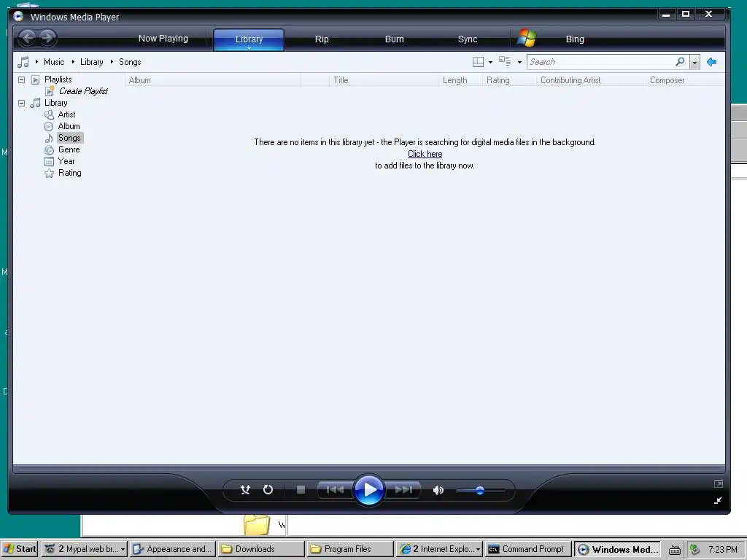Select Year in the library tree

coord(66,161)
